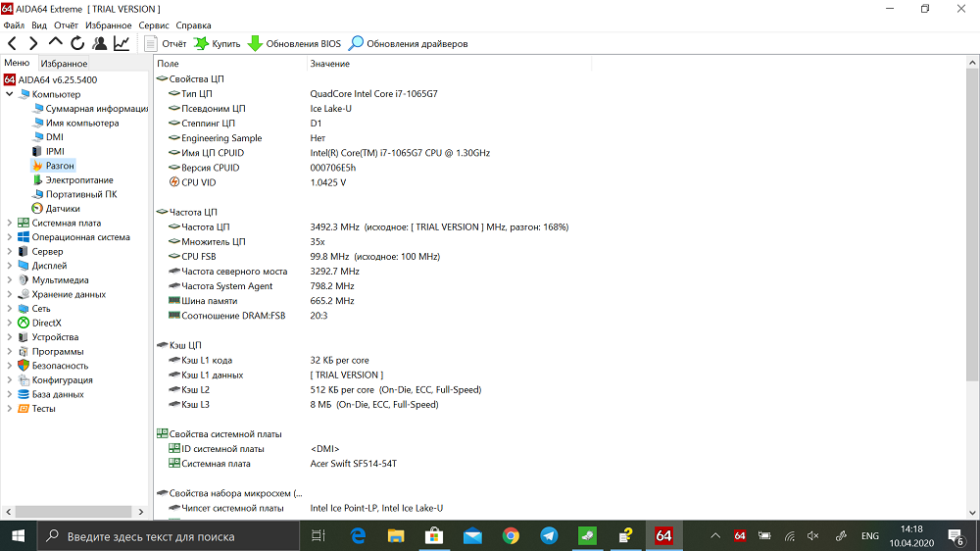Click the vertical scrollbar of details list

click(x=972, y=294)
